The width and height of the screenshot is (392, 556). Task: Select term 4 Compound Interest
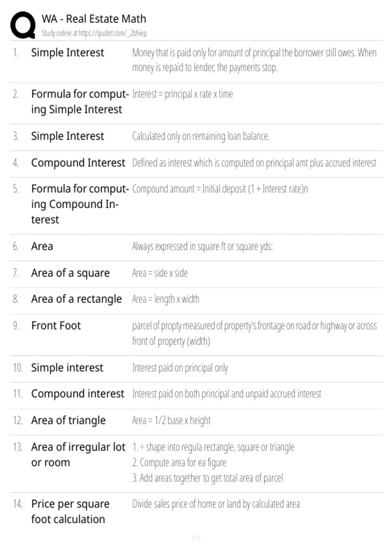78,163
